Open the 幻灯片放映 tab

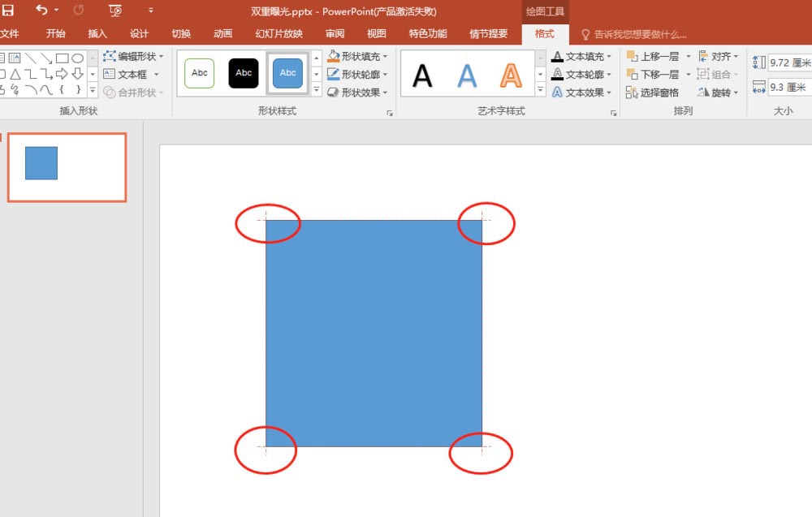279,33
